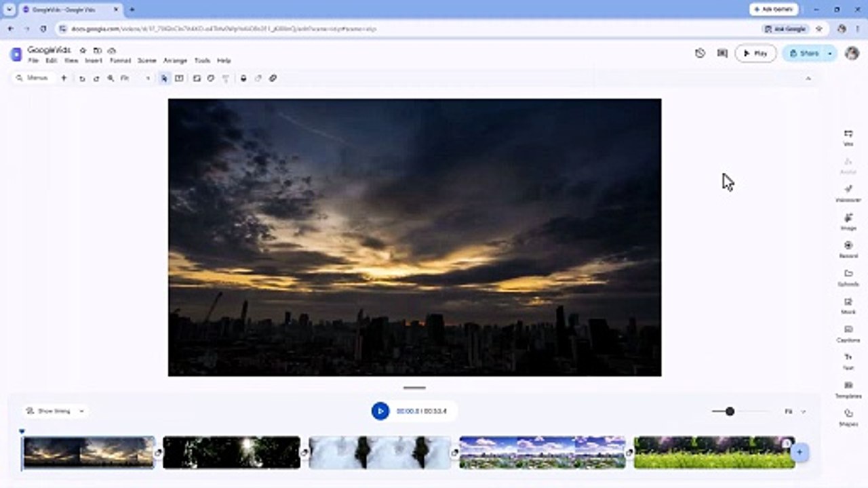This screenshot has height=488, width=868.
Task: Click the Play preview button
Action: coord(755,53)
